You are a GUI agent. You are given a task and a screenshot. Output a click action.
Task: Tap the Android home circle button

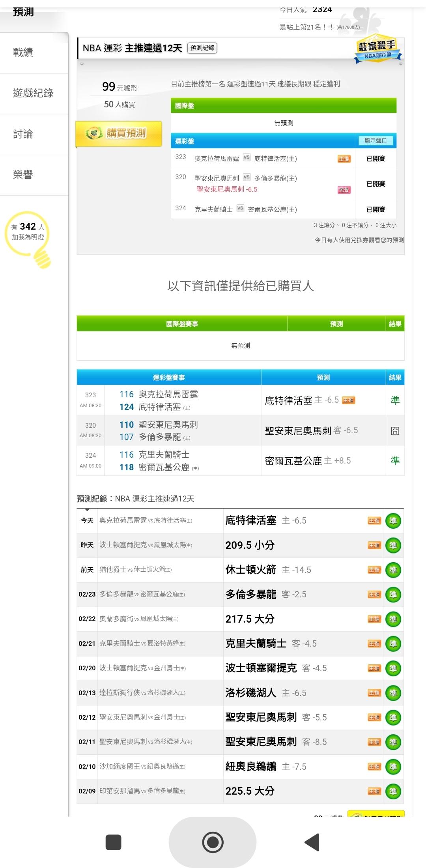tap(213, 842)
